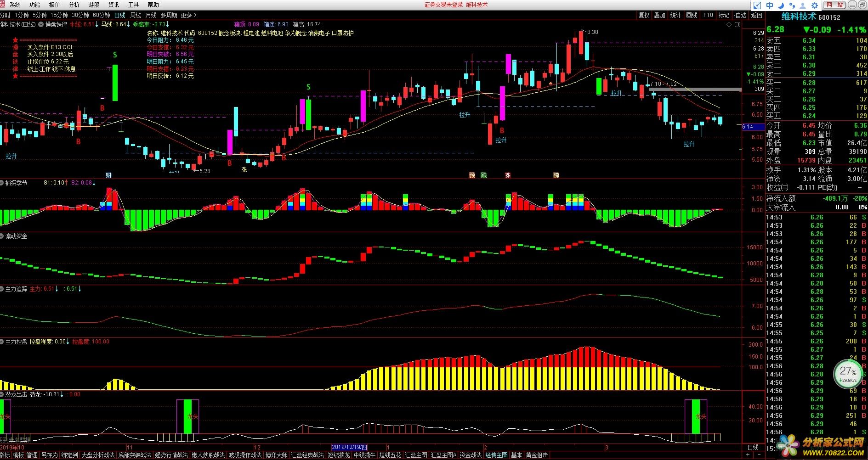Toggle the IME moon night-mode icon
Screen dimensions: 868x460
(781, 6)
